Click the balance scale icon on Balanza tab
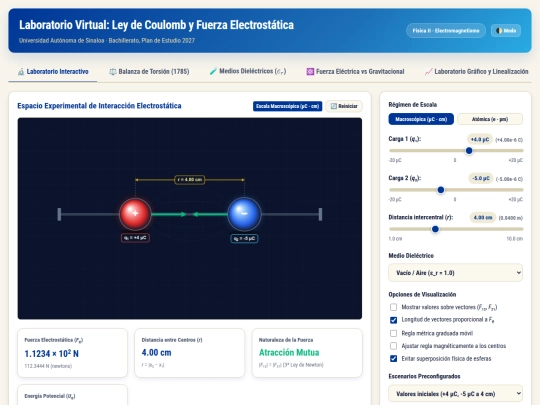Screen dimensions: 540x405 113,72
